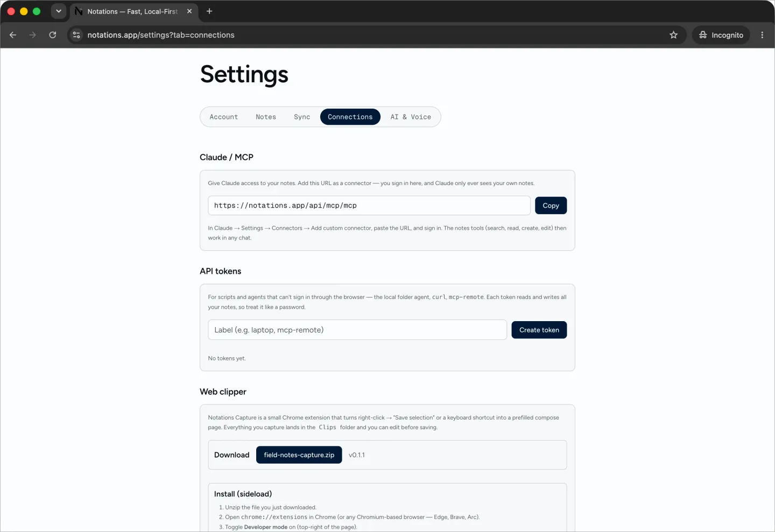Click the Incognito indicator button
Viewport: 775px width, 532px height.
tap(721, 35)
